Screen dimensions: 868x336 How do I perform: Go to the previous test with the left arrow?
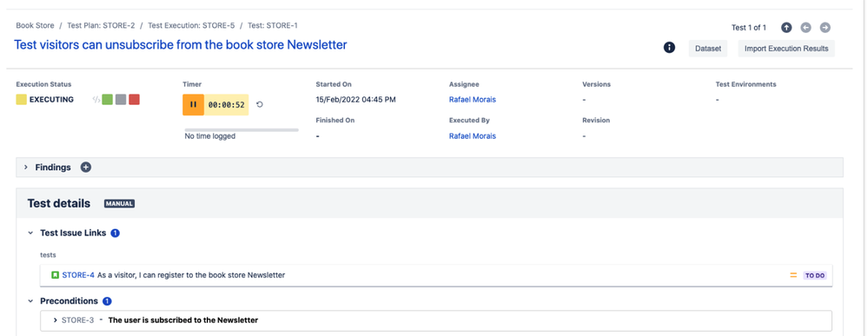[x=805, y=27]
